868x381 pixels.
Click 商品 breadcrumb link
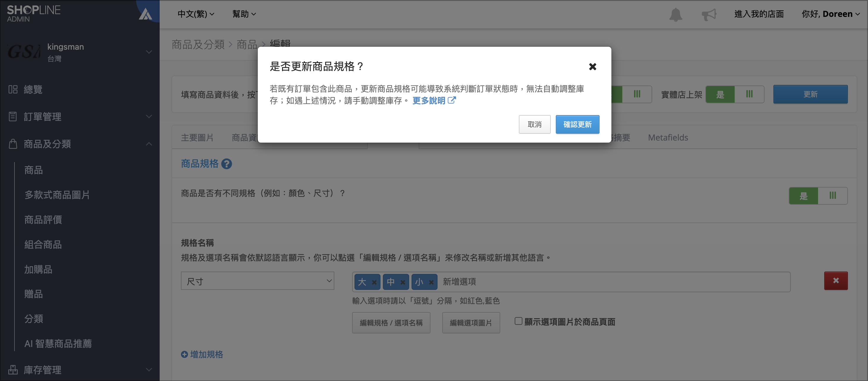pyautogui.click(x=247, y=44)
